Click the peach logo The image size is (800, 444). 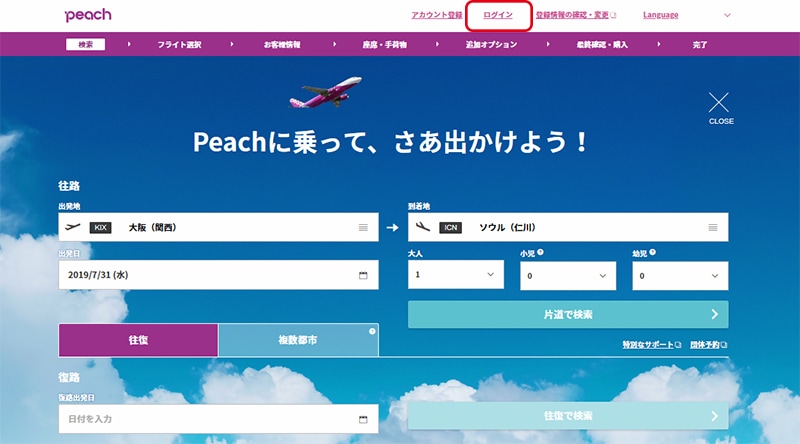pos(88,15)
